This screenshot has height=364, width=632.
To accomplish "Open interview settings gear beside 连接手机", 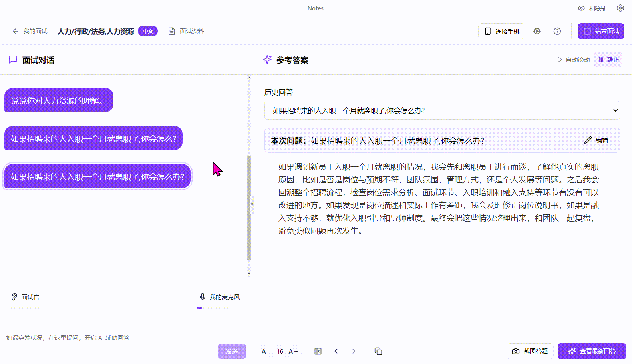I will [x=537, y=31].
